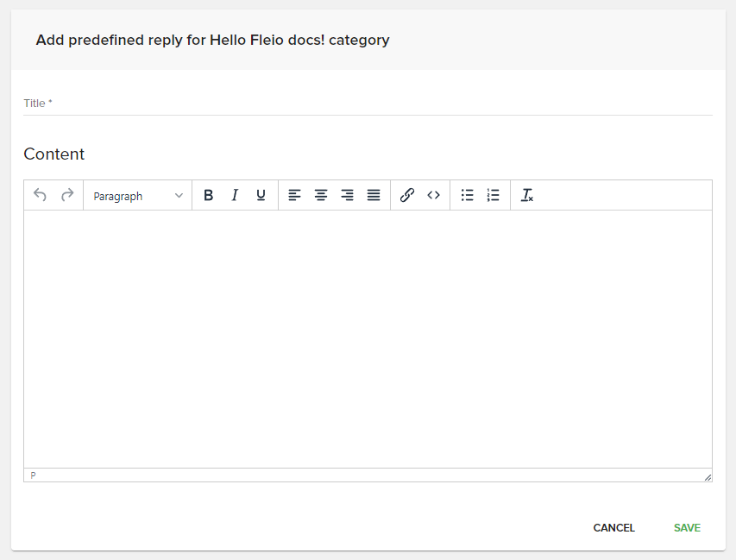The width and height of the screenshot is (736, 560).
Task: Create a numbered list
Action: point(493,195)
